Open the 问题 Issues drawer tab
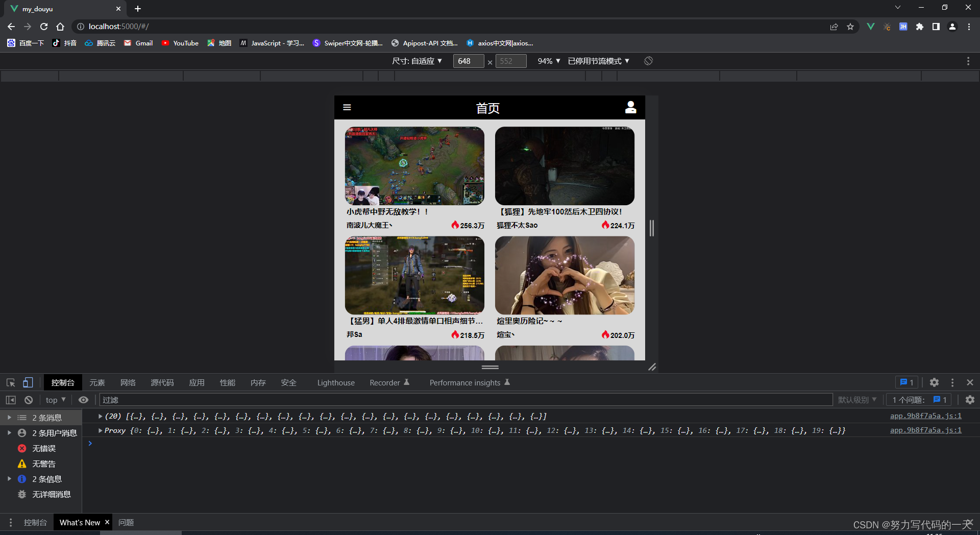 126,522
